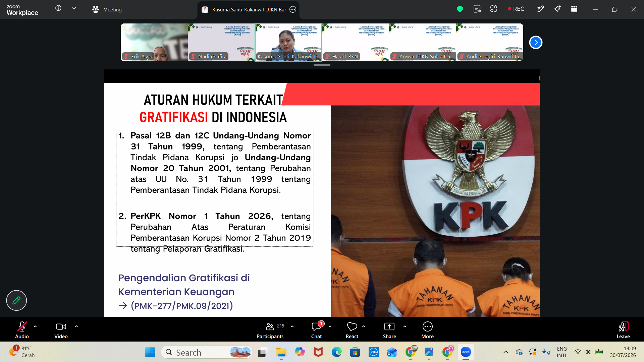The width and height of the screenshot is (644, 362).
Task: Open microphone location tray icon
Action: tap(546, 352)
